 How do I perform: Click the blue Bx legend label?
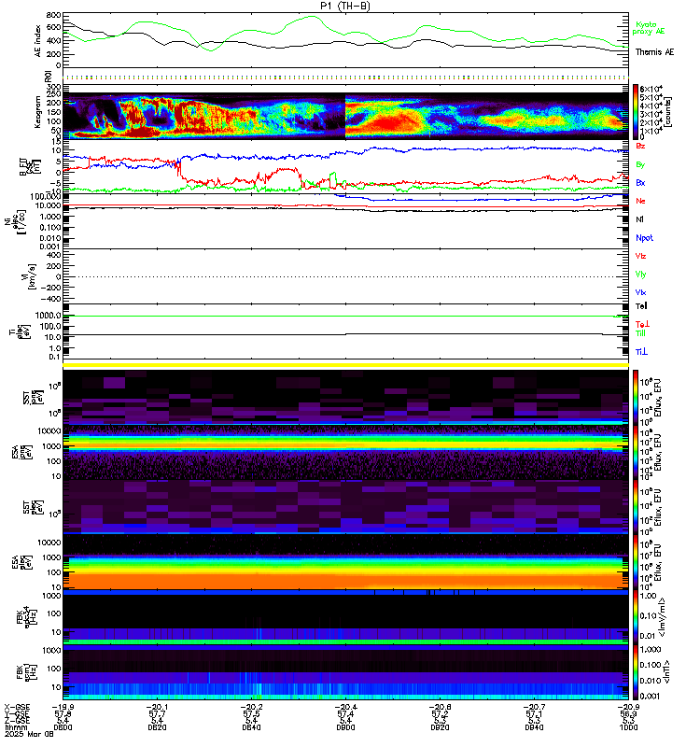[640, 182]
